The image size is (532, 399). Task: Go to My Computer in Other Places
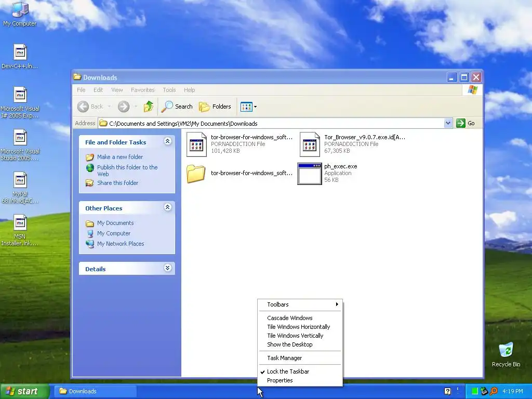[x=114, y=233]
